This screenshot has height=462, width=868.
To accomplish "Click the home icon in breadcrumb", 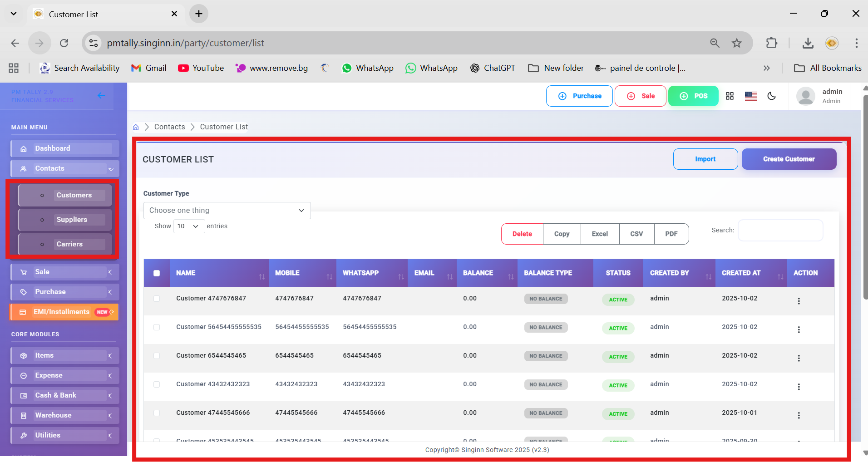I will [x=136, y=127].
